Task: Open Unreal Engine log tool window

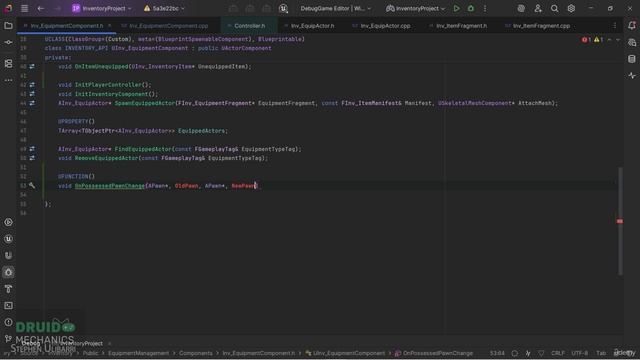Action: 8,239
